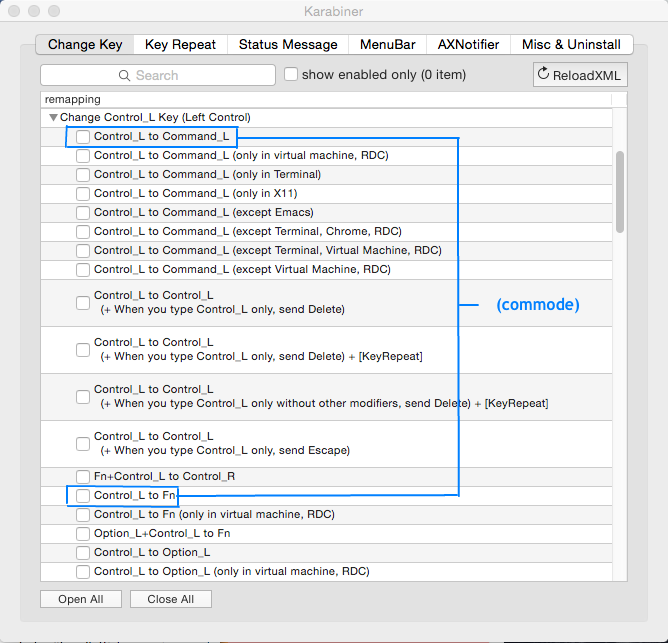Toggle the Control_L to Fn checkbox
The height and width of the screenshot is (643, 668).
84,496
